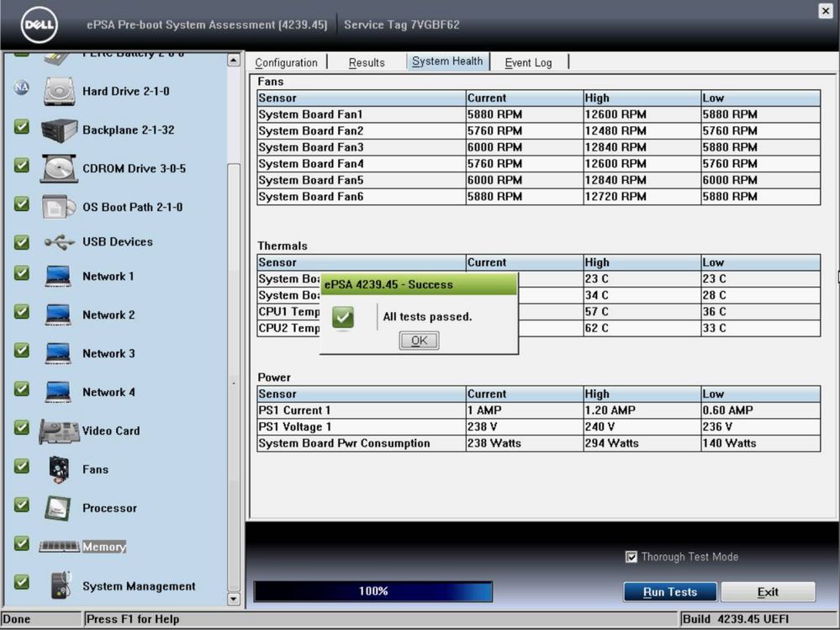Select the Hard Drive 2-1-0 icon

[60, 91]
